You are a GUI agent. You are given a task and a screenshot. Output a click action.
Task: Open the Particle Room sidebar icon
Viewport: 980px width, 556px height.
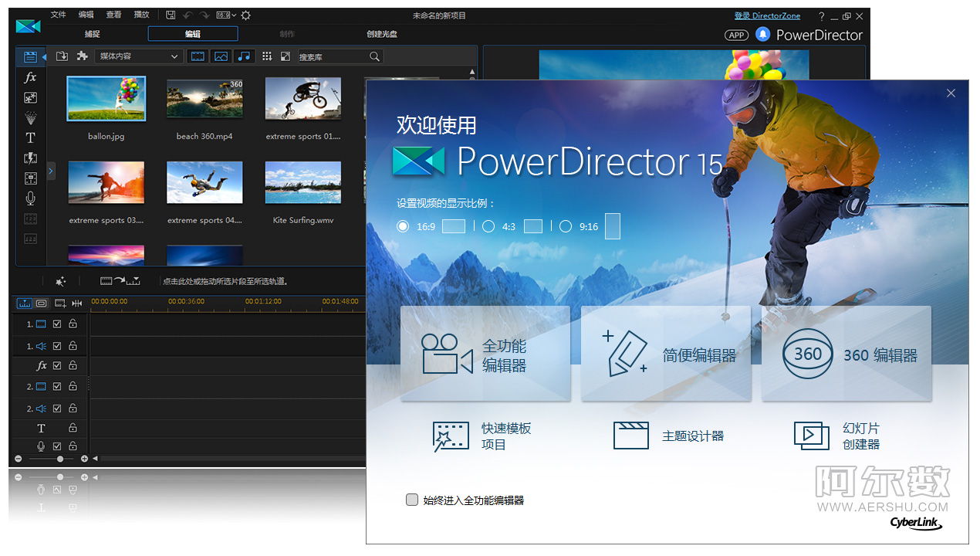(30, 117)
